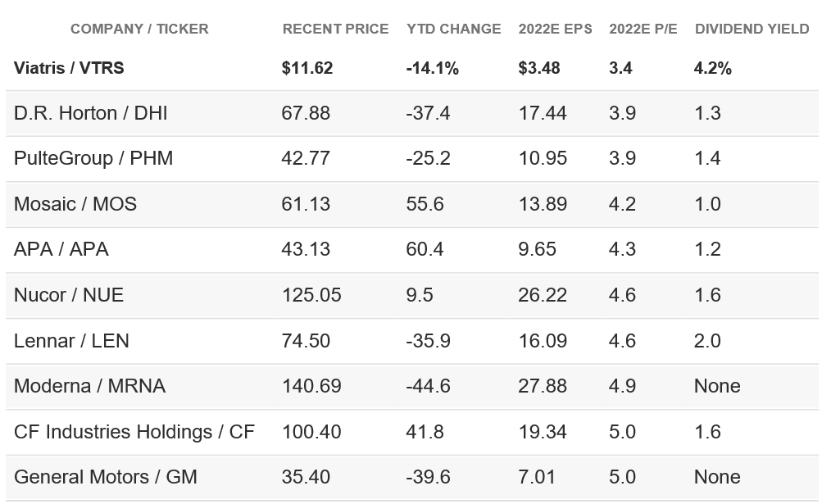This screenshot has height=504, width=822.
Task: Click the Mosaic / MOS company name
Action: (x=75, y=204)
